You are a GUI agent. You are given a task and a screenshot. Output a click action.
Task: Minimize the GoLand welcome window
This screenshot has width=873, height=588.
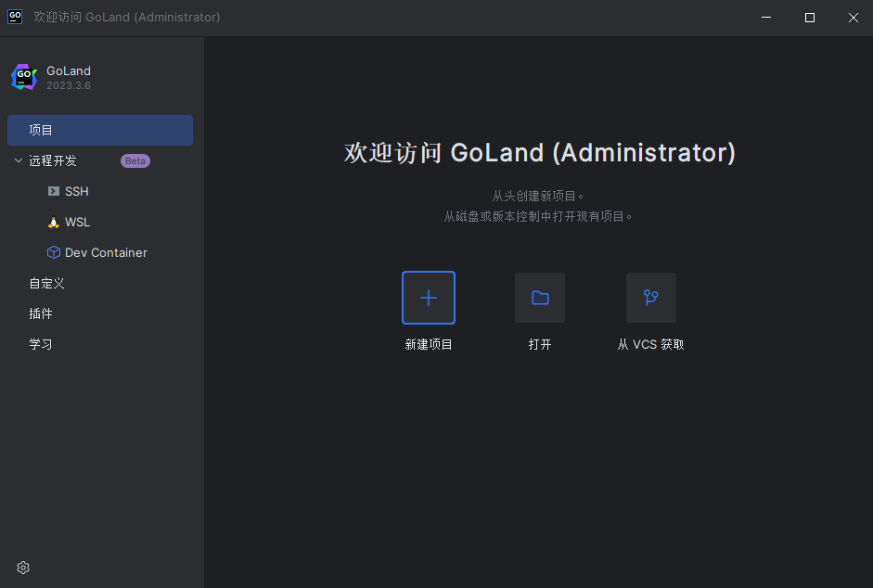point(766,18)
